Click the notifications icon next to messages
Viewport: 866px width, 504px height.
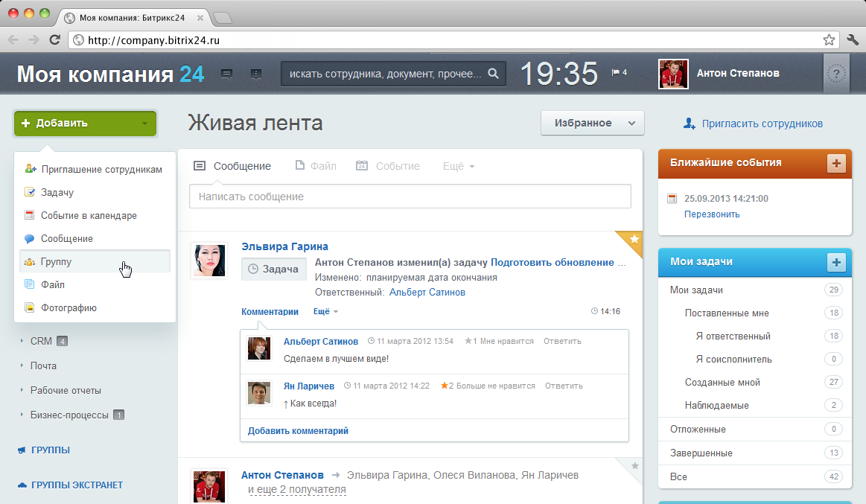click(x=255, y=74)
